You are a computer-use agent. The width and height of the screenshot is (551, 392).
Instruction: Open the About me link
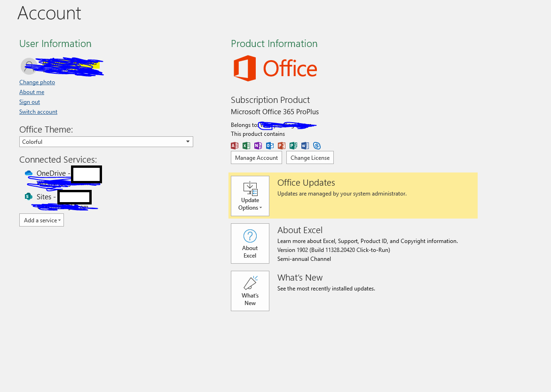click(31, 92)
